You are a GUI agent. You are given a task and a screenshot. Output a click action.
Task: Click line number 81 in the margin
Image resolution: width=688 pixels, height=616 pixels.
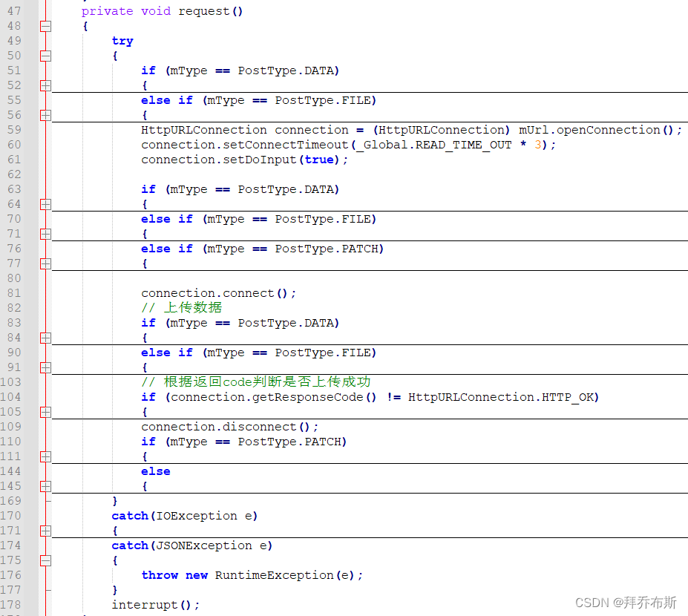coord(14,293)
